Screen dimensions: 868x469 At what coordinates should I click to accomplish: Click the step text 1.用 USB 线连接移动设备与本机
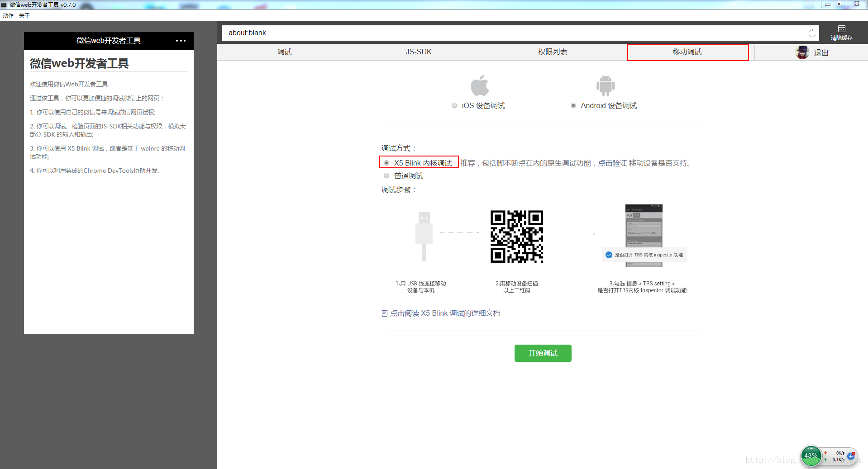421,287
